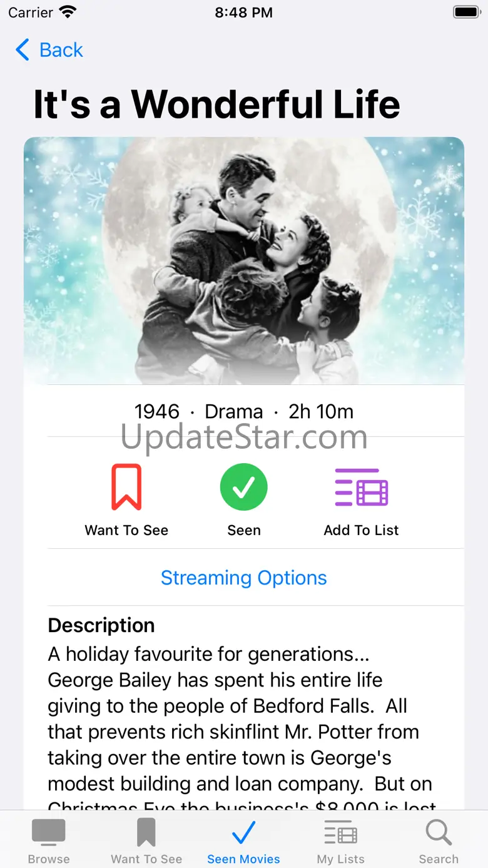
Task: Switch to the Browse tab
Action: (49, 842)
